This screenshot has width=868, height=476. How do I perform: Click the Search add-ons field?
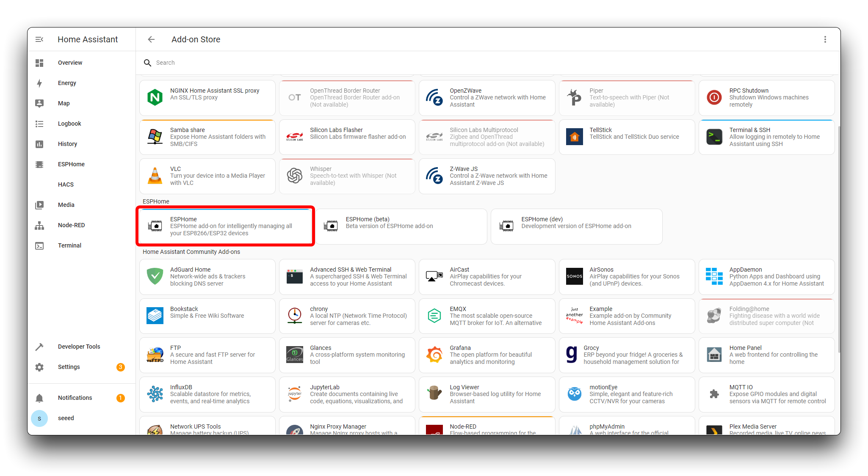point(296,63)
